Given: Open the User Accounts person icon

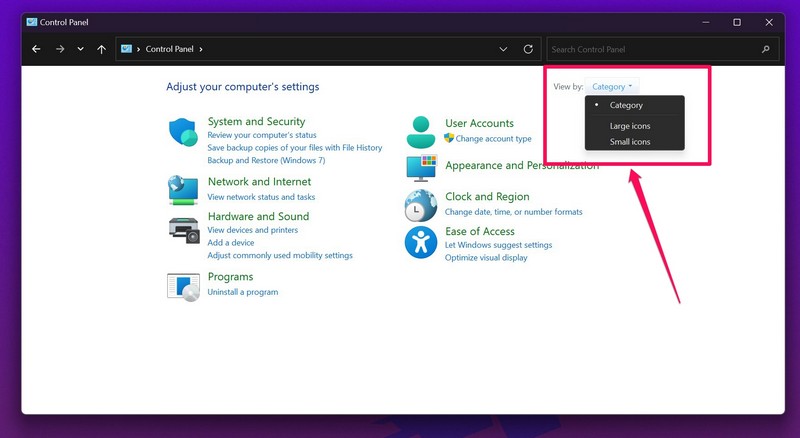Looking at the screenshot, I should click(x=421, y=131).
